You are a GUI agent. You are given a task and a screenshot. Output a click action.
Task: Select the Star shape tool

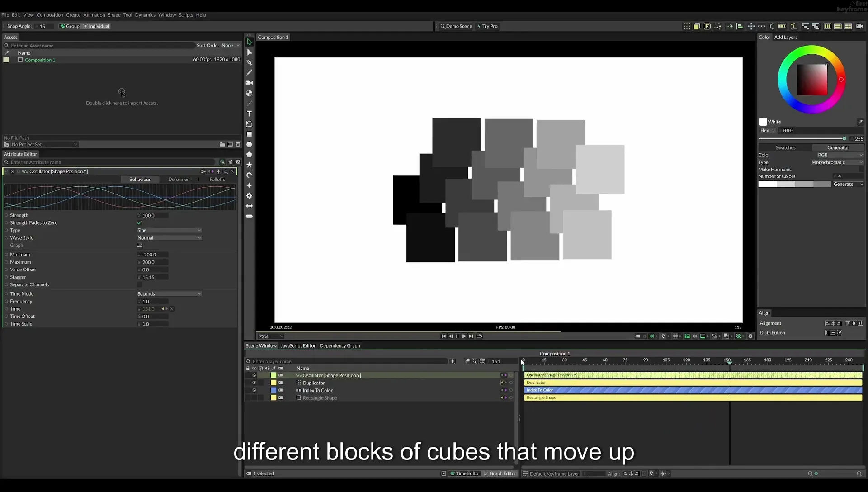point(249,165)
